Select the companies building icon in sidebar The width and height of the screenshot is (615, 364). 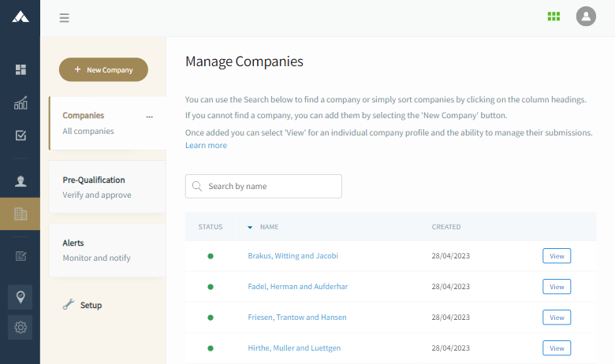20,214
